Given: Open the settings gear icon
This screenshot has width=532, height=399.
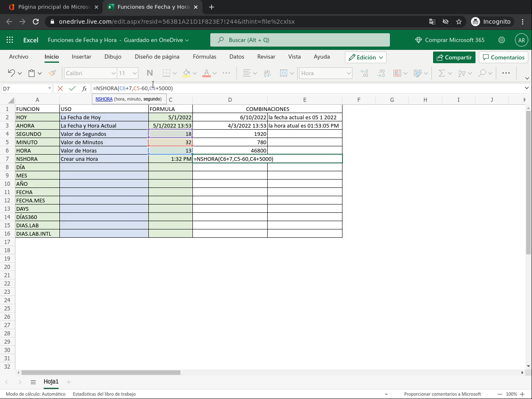Looking at the screenshot, I should click(502, 40).
